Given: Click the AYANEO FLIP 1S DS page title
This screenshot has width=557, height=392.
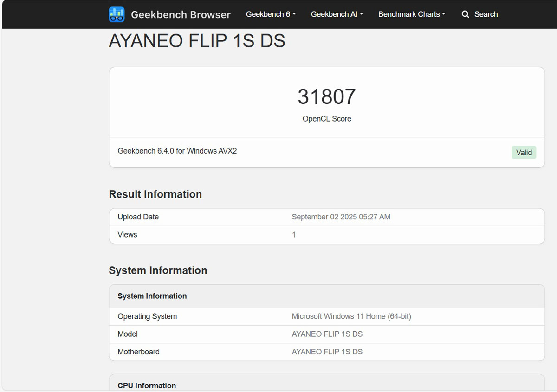Looking at the screenshot, I should click(197, 41).
